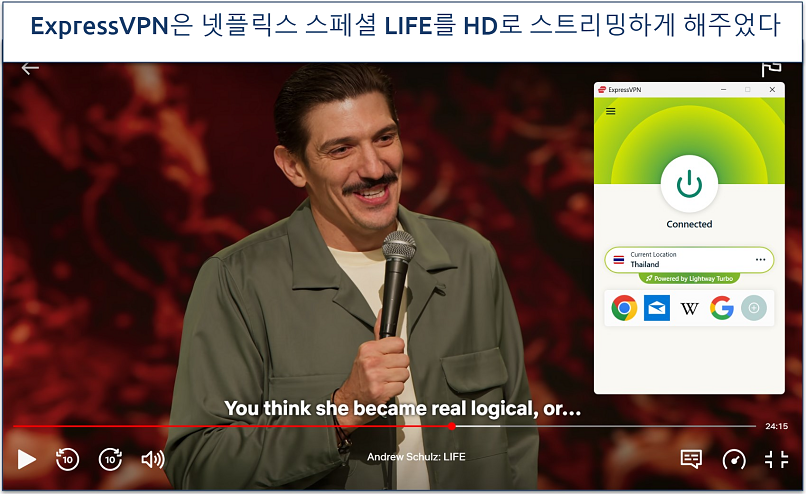Mute audio with the volume icon
This screenshot has width=806, height=494.
point(153,459)
